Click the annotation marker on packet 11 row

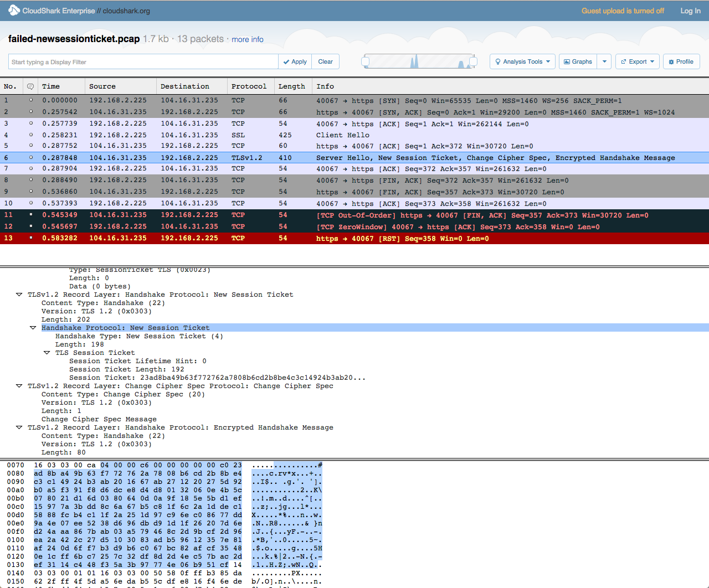point(30,215)
